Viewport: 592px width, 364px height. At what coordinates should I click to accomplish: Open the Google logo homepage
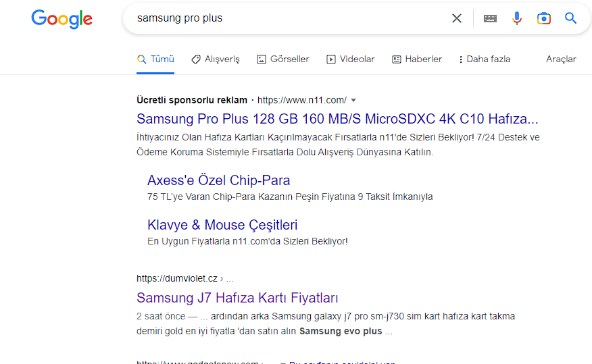click(x=61, y=19)
